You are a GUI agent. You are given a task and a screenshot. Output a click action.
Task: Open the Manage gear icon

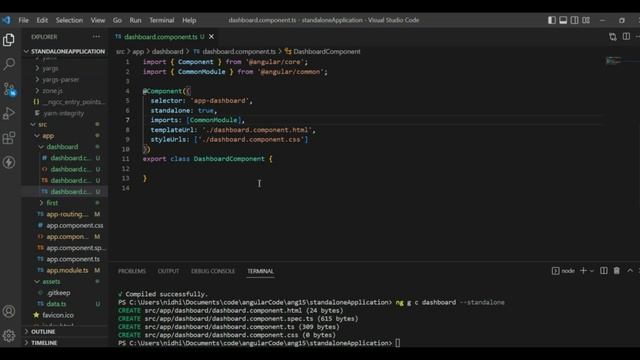point(9,336)
